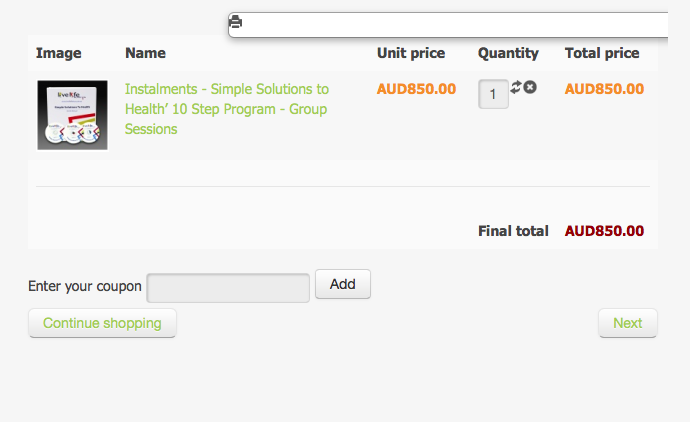The width and height of the screenshot is (690, 422).
Task: Refresh the cart quantity with the arrows icon
Action: pos(516,87)
